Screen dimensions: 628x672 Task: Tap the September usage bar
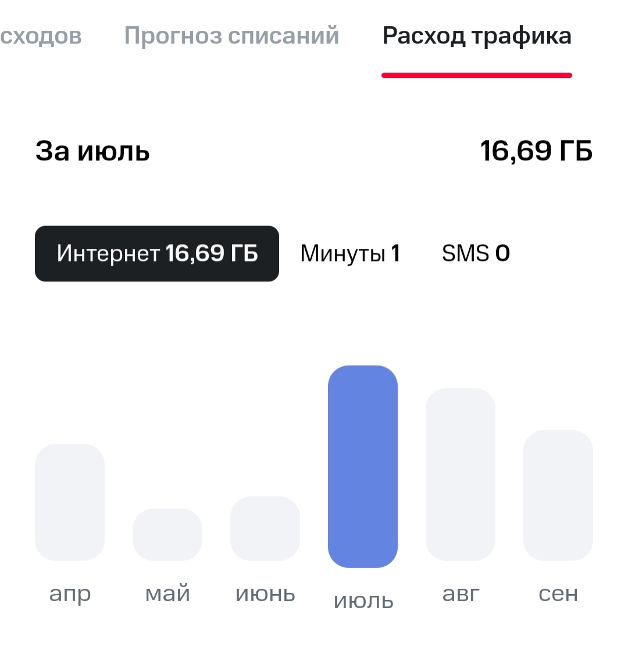(x=558, y=495)
